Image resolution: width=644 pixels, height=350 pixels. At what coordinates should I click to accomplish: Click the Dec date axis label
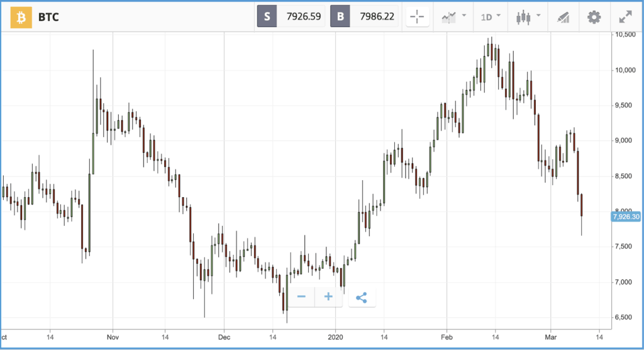tap(224, 337)
